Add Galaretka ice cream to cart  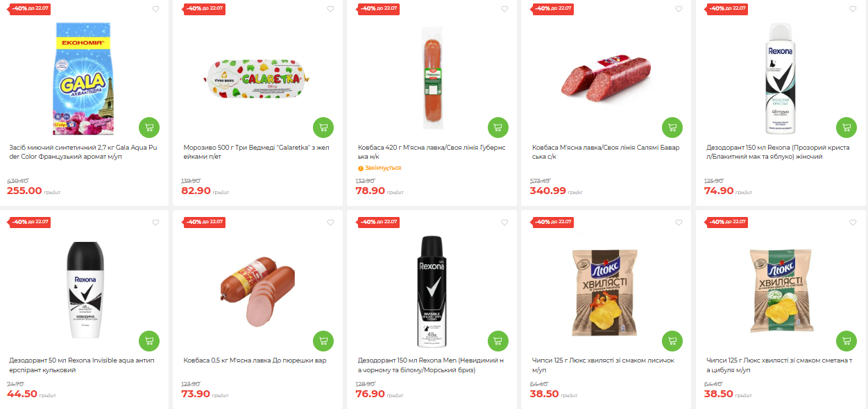click(323, 128)
